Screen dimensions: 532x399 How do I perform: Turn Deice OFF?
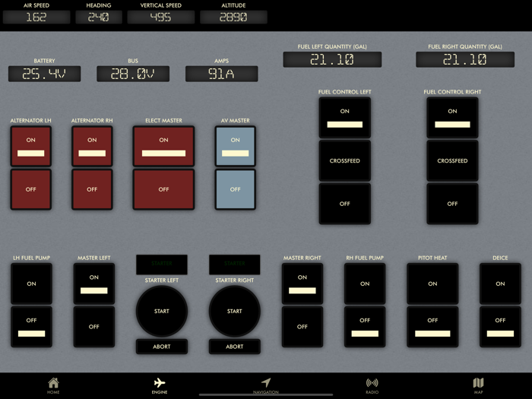[x=500, y=327]
